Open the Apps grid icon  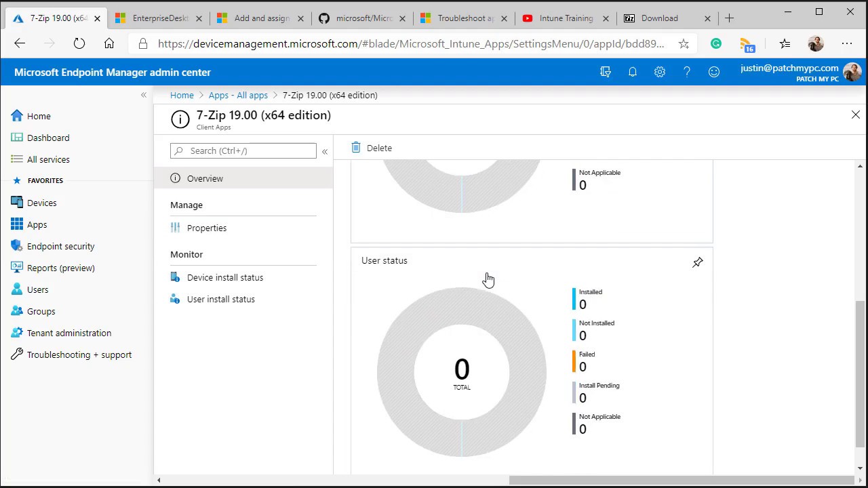point(17,224)
